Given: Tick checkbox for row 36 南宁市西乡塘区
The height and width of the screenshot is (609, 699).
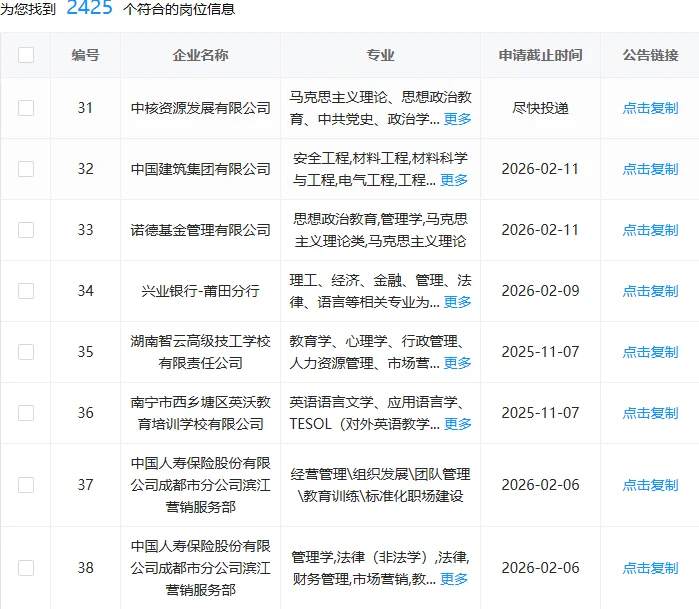Looking at the screenshot, I should [x=26, y=413].
